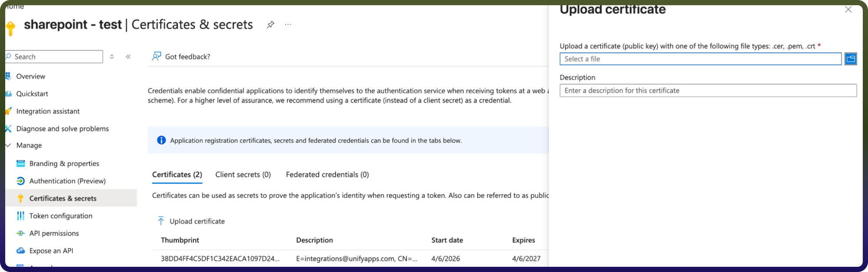Switch to Client secrets (0) tab
The height and width of the screenshot is (272, 868).
tap(243, 174)
